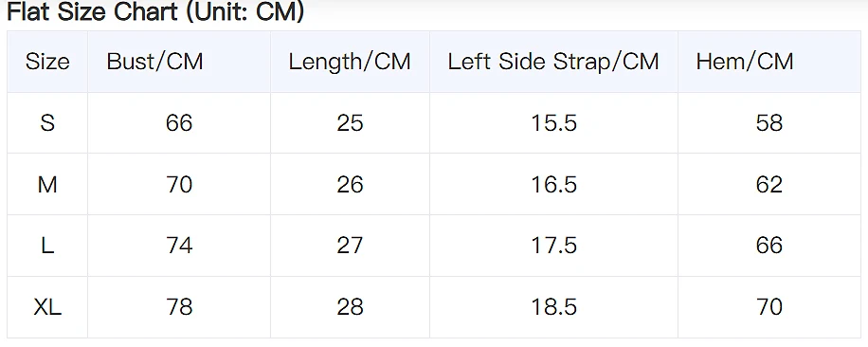Select the S size row label
This screenshot has width=868, height=347.
47,123
